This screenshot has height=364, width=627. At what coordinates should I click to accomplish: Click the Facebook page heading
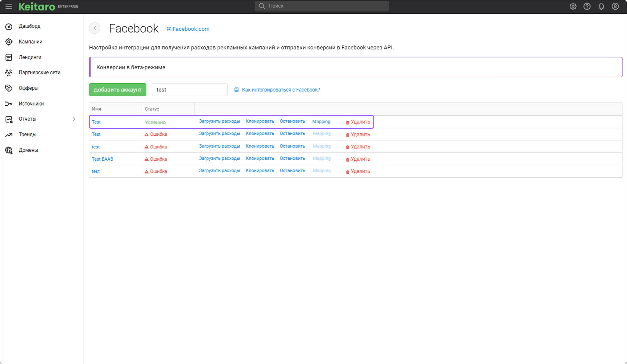[134, 29]
